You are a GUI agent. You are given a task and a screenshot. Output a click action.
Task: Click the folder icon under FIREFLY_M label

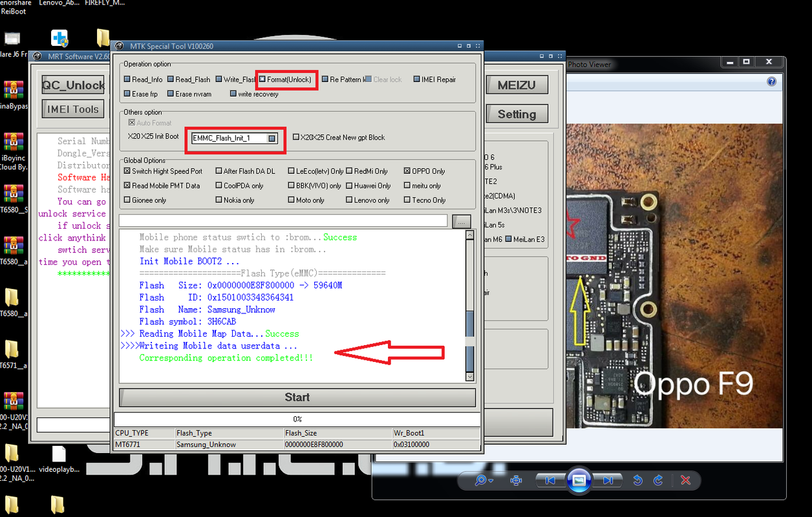point(103,37)
